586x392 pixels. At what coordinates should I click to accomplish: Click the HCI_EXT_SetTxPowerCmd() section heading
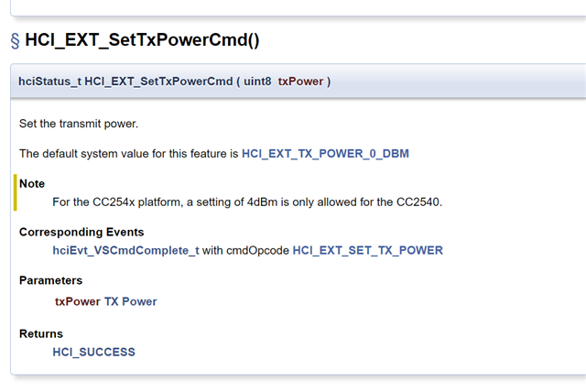(142, 40)
